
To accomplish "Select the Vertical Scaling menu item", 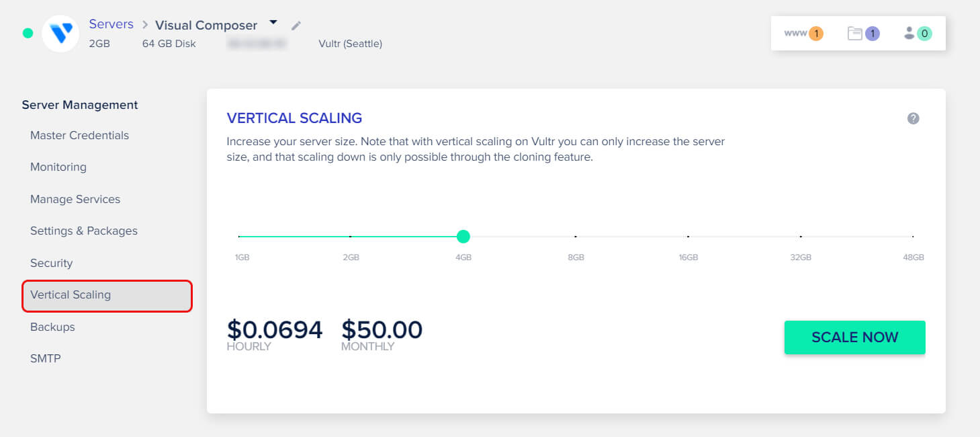I will pos(107,296).
